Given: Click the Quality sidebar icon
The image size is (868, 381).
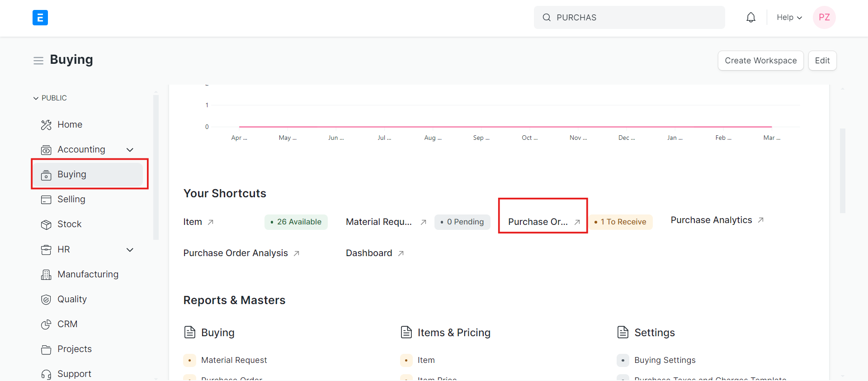Looking at the screenshot, I should click(x=46, y=300).
